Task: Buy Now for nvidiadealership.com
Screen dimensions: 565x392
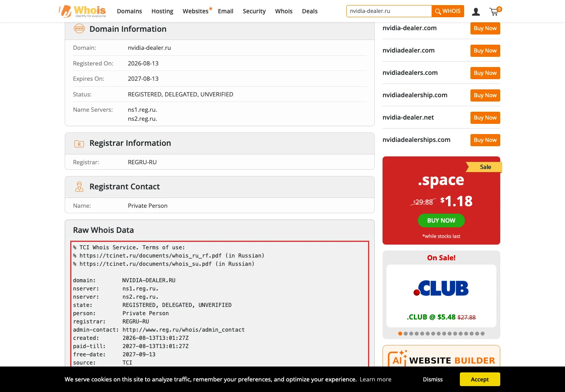Action: 485,95
